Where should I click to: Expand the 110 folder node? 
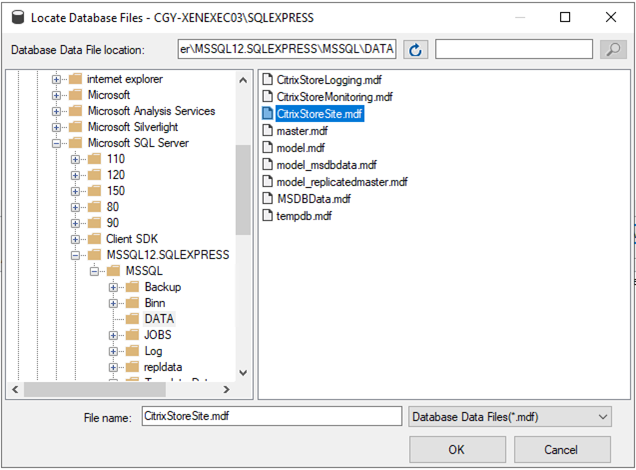click(x=75, y=159)
